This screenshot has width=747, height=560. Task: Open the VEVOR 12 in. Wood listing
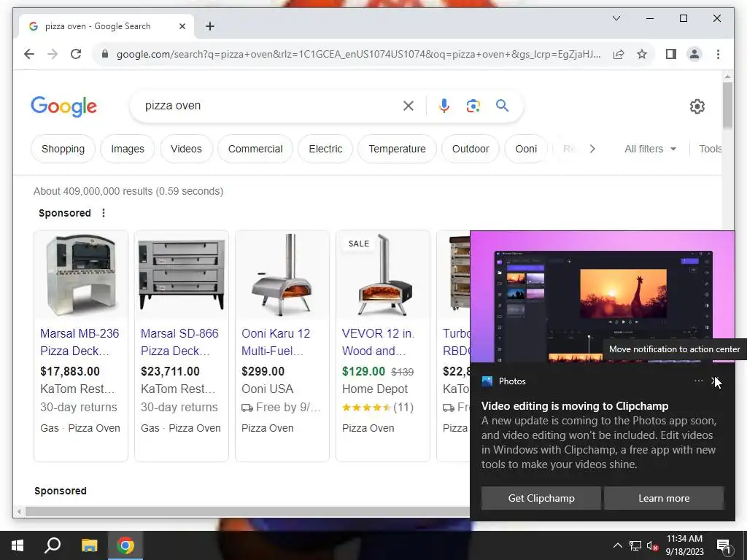(378, 342)
